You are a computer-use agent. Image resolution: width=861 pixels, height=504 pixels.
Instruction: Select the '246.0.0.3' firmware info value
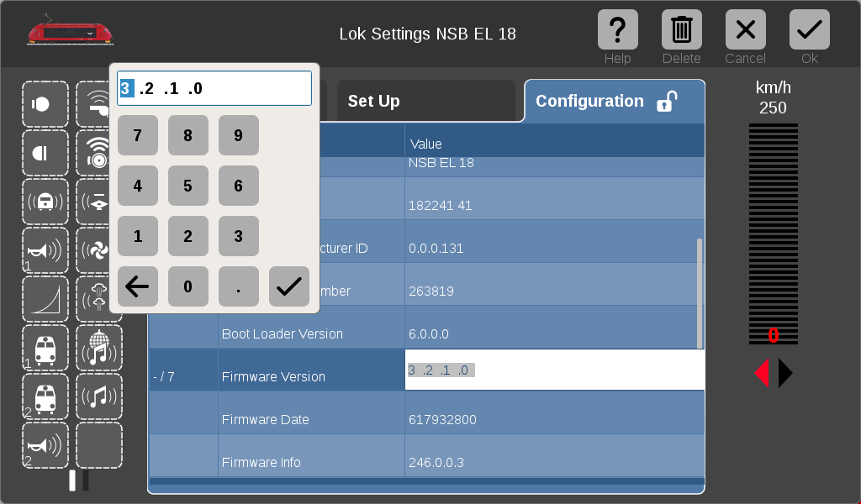tap(555, 456)
